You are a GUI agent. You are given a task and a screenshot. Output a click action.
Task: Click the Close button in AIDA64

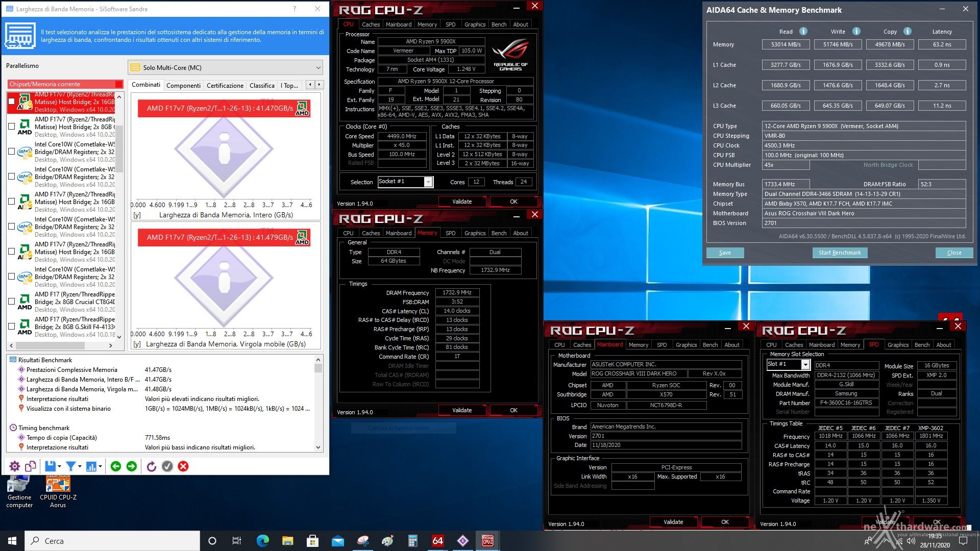pyautogui.click(x=954, y=253)
